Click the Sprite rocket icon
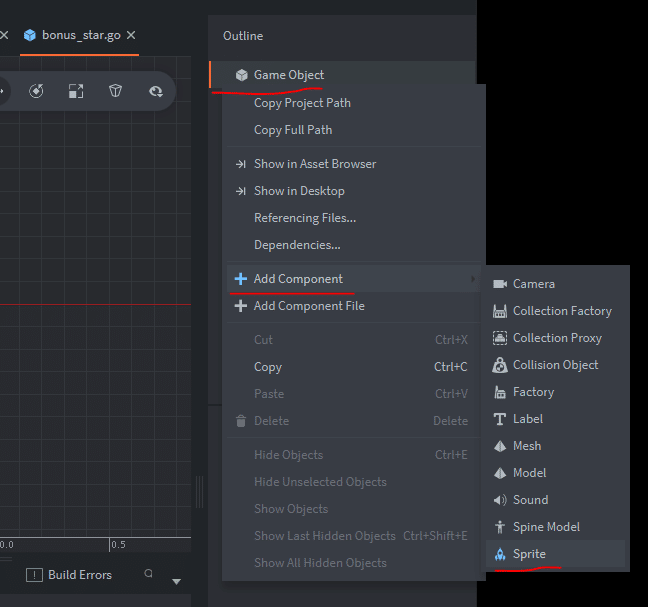This screenshot has height=607, width=648. (x=500, y=554)
